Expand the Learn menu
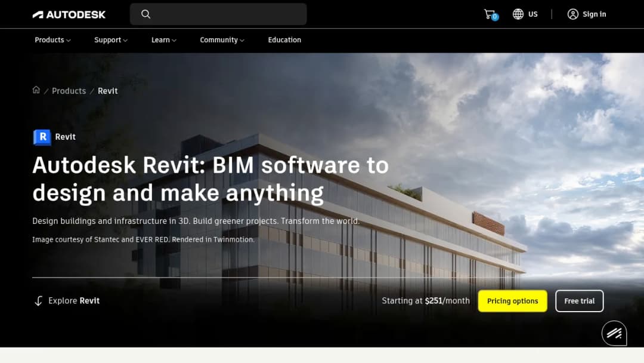This screenshot has height=363, width=644. pos(164,40)
